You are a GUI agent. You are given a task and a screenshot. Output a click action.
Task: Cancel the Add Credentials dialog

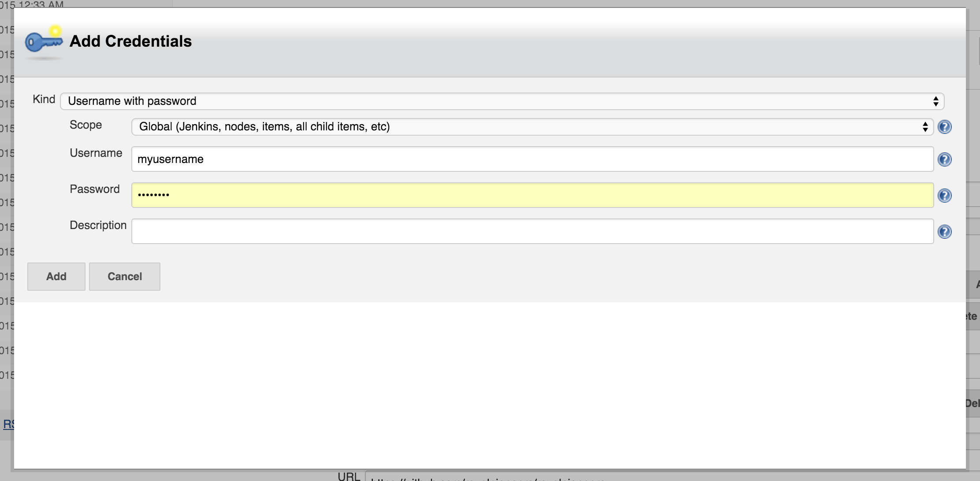click(125, 277)
